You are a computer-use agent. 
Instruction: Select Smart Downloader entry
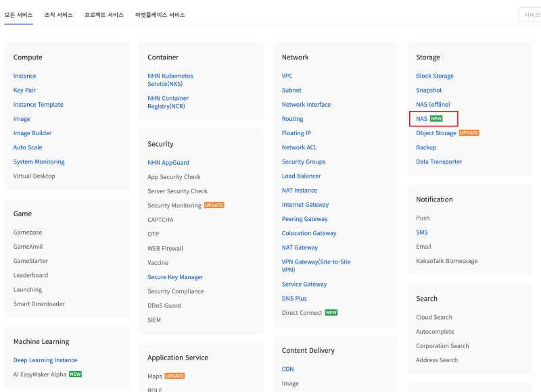click(x=39, y=304)
